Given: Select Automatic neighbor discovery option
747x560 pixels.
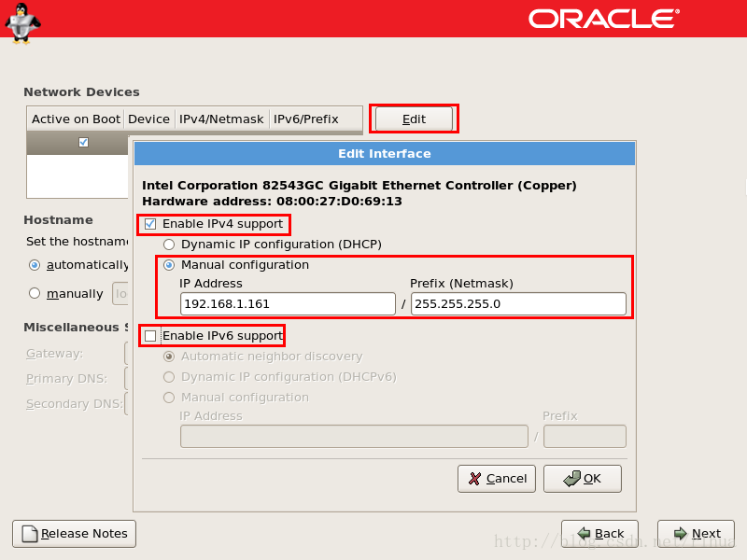Looking at the screenshot, I should (169, 357).
